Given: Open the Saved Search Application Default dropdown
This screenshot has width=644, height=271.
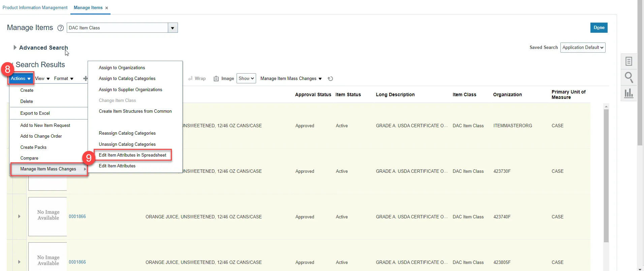Looking at the screenshot, I should (583, 48).
